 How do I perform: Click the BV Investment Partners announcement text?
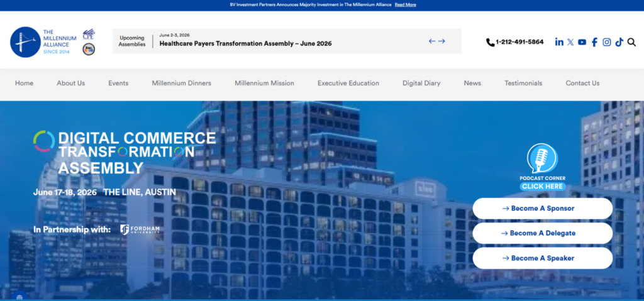pyautogui.click(x=311, y=5)
